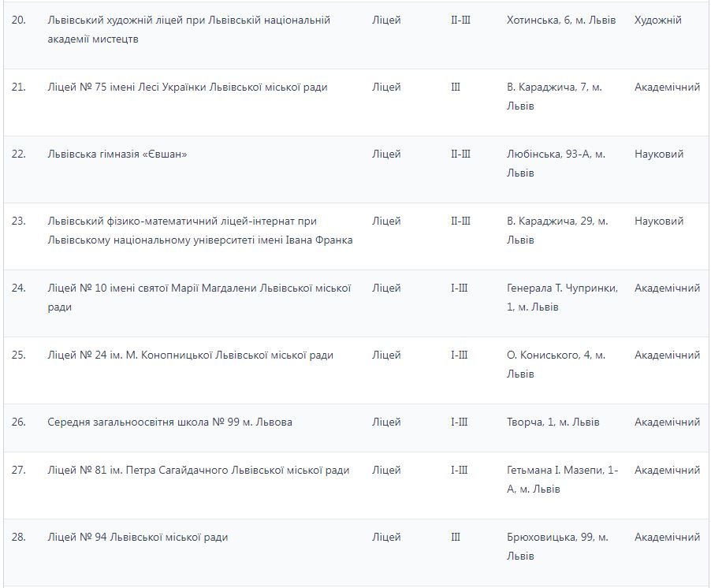This screenshot has height=588, width=711.
Task: Click the Художній profile cell
Action: pyautogui.click(x=658, y=20)
